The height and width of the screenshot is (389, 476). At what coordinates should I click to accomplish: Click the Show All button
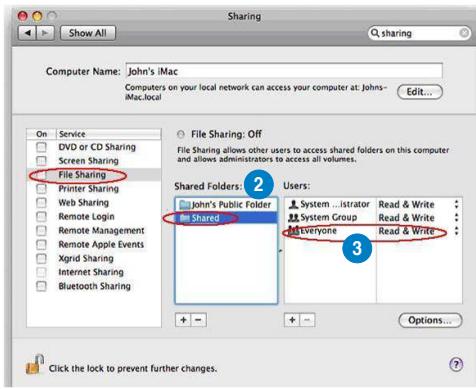click(x=88, y=33)
